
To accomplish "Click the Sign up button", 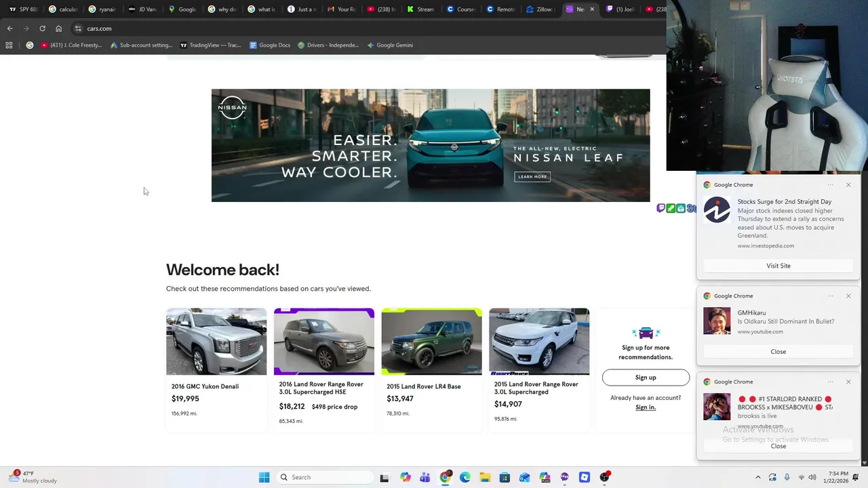I will tap(646, 378).
